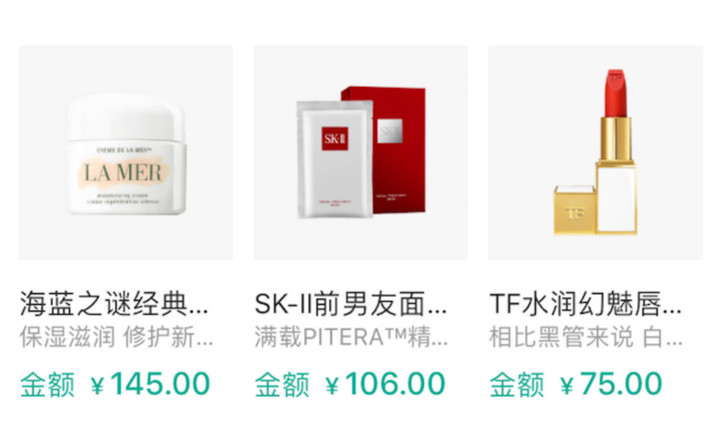Image resolution: width=720 pixels, height=432 pixels.
Task: Tap the 金额 label under TF lipstick
Action: [517, 384]
